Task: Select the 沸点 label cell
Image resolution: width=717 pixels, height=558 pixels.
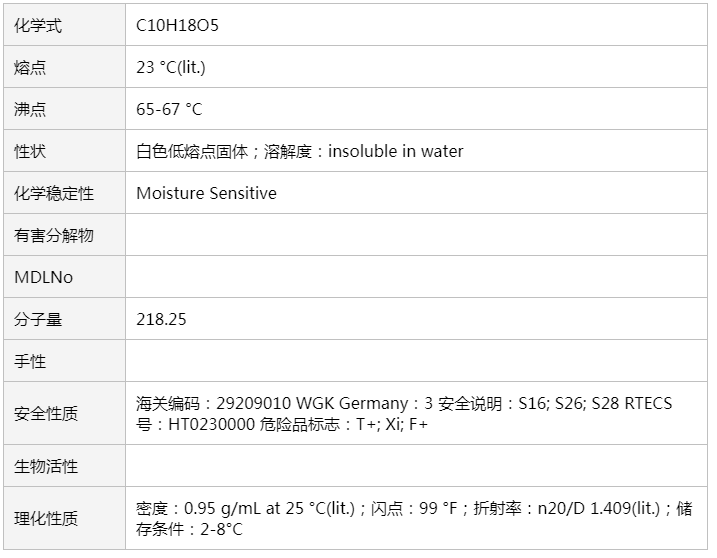Action: pyautogui.click(x=30, y=110)
